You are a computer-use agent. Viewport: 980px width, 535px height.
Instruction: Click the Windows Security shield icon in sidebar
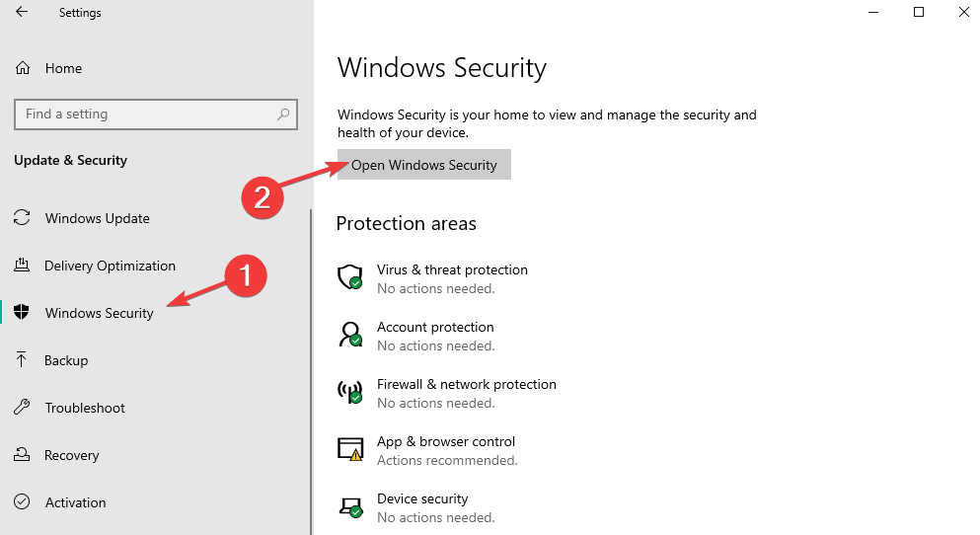[22, 312]
